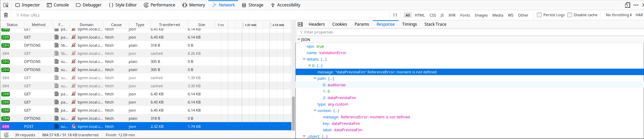
Task: Collapse the path array node
Action: coord(315,78)
